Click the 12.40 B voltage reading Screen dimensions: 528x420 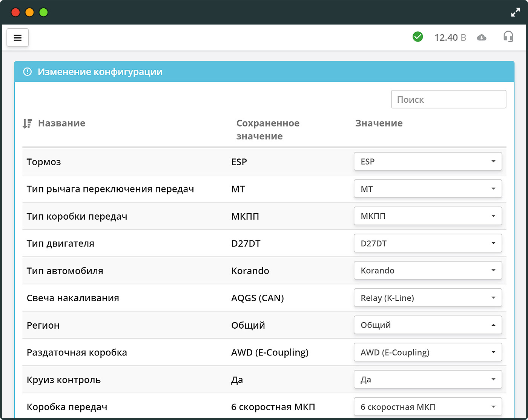pyautogui.click(x=450, y=37)
